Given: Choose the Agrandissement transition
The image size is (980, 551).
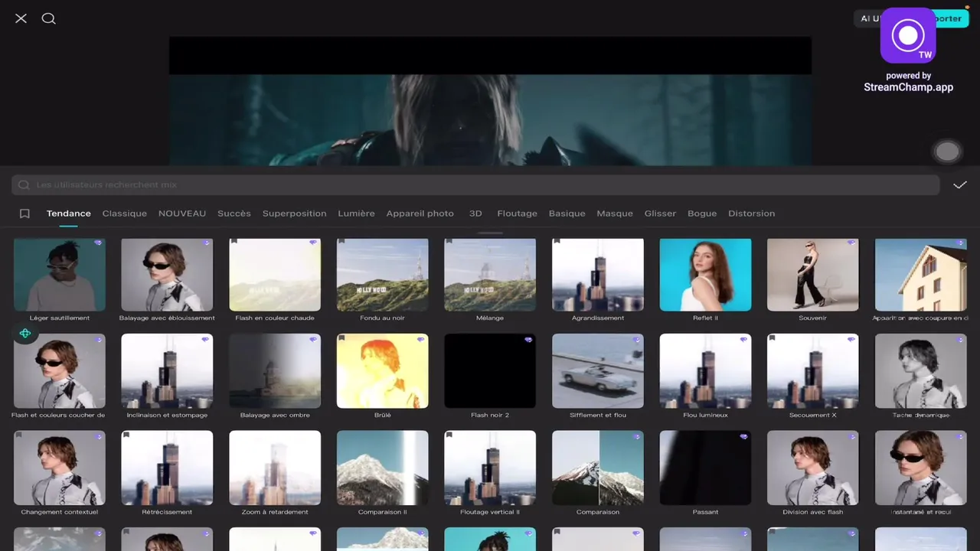Looking at the screenshot, I should click(598, 275).
